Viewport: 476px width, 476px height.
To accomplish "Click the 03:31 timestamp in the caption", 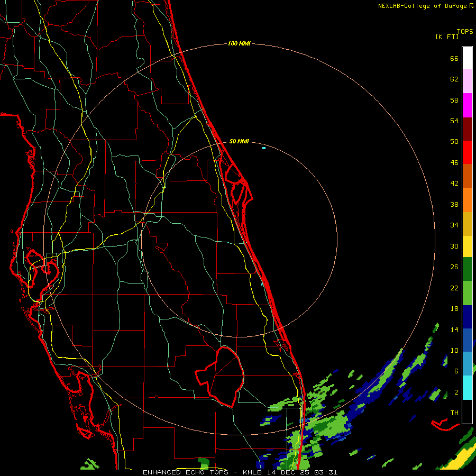I will pos(326,472).
